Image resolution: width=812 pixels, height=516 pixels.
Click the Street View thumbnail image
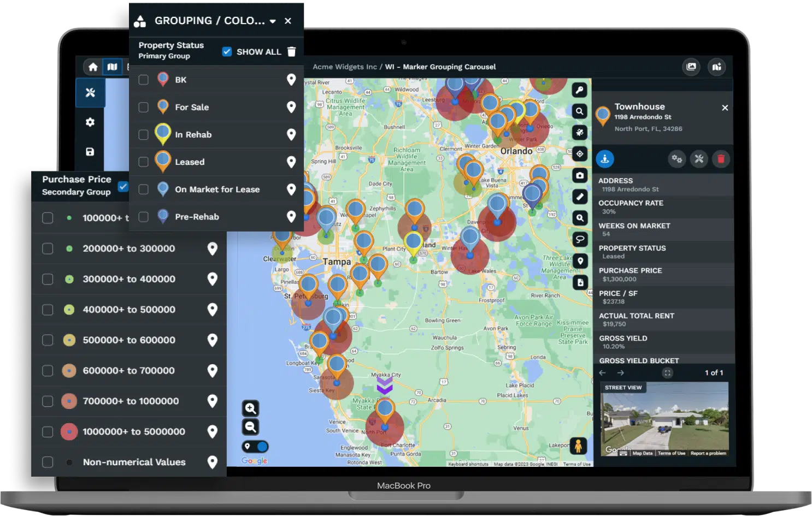point(664,418)
